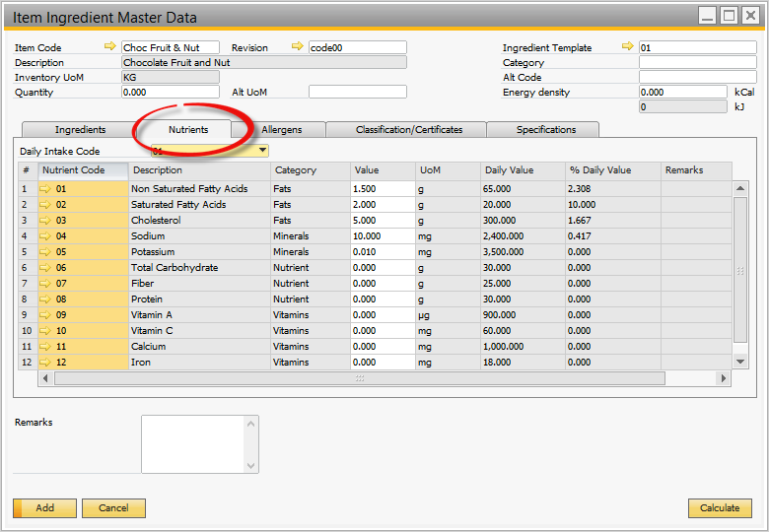Click the Description field Chocolate Fruit and Nut

264,62
